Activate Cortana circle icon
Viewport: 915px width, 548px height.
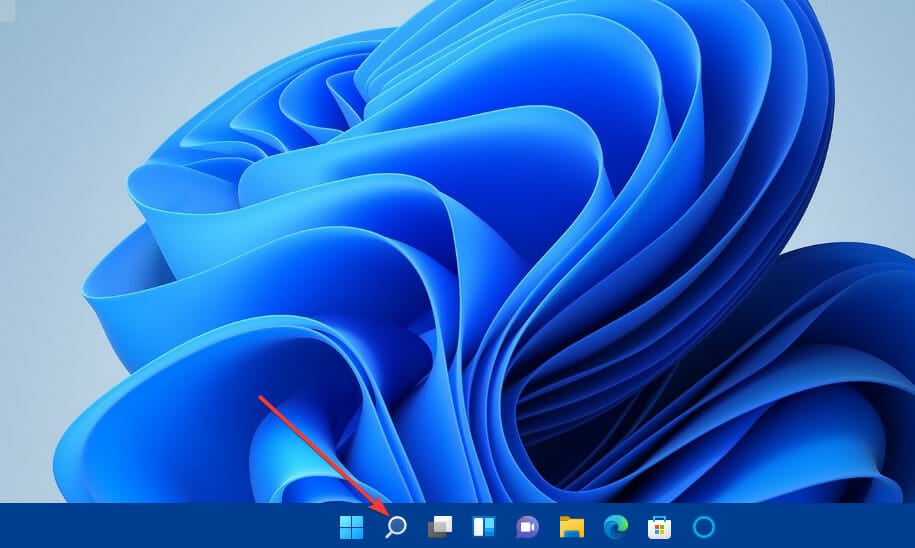coord(703,527)
